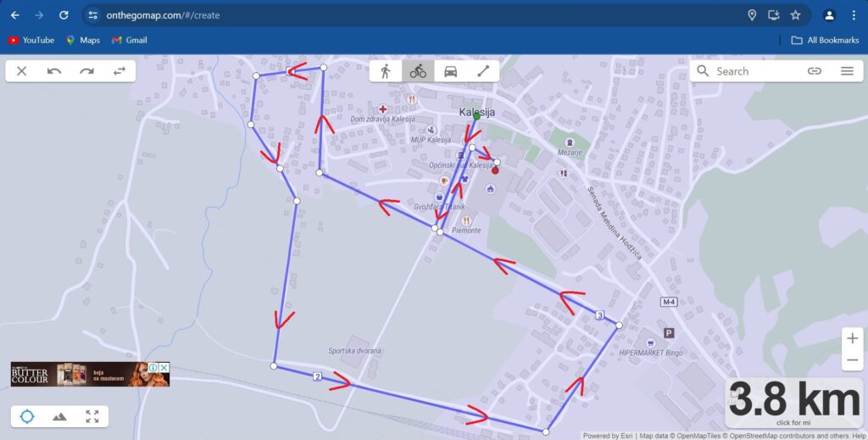The image size is (868, 440).
Task: Bookmark this page with the star icon
Action: point(795,15)
